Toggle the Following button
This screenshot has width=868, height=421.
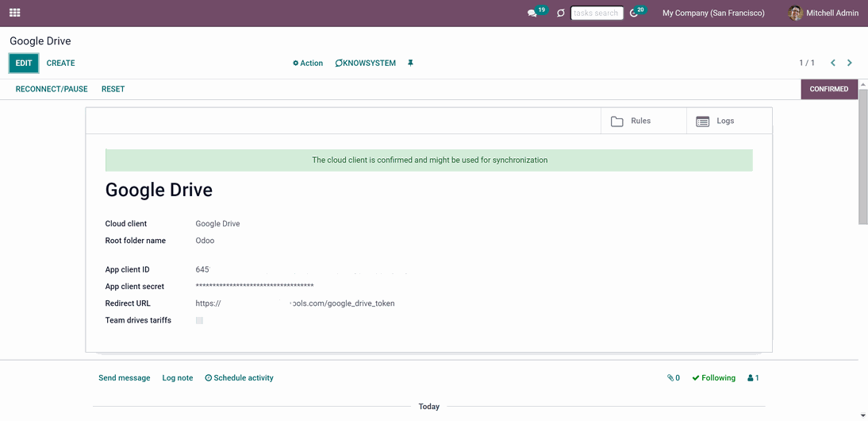[x=713, y=378]
